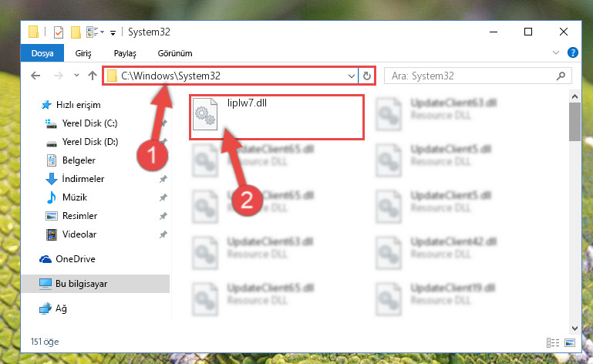Switch to the Görünüm ribbon tab
This screenshot has width=593, height=364.
pyautogui.click(x=175, y=53)
